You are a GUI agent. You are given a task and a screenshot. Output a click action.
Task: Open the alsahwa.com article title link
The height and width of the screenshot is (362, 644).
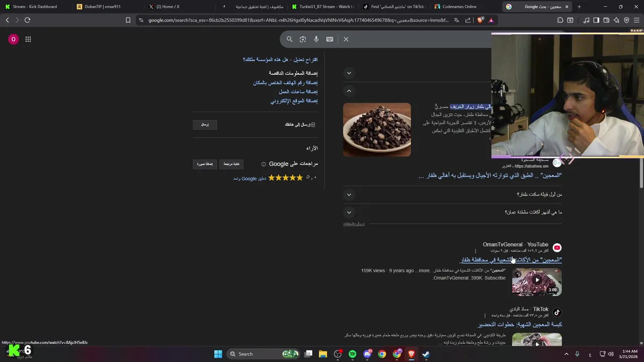(x=490, y=175)
